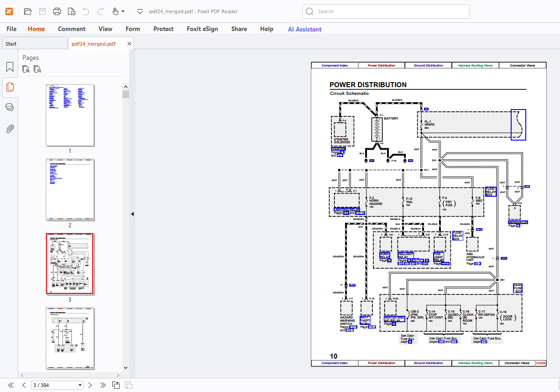Open the Bookmarks panel icon

(10, 68)
